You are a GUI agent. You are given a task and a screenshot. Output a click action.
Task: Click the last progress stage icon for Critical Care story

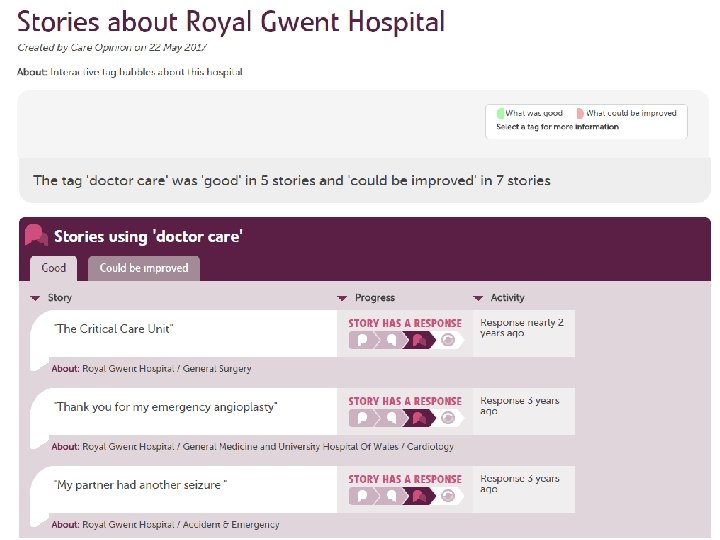point(451,340)
